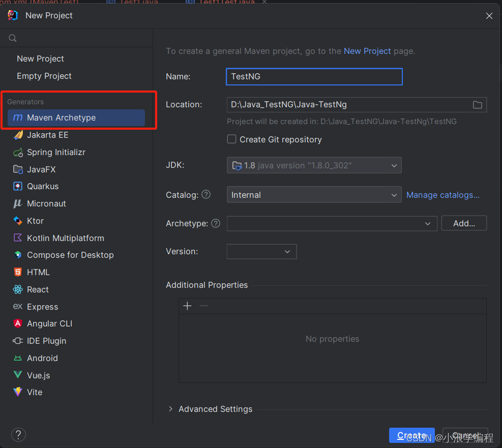Click the Vite lightning icon
The width and height of the screenshot is (502, 448).
click(x=18, y=392)
